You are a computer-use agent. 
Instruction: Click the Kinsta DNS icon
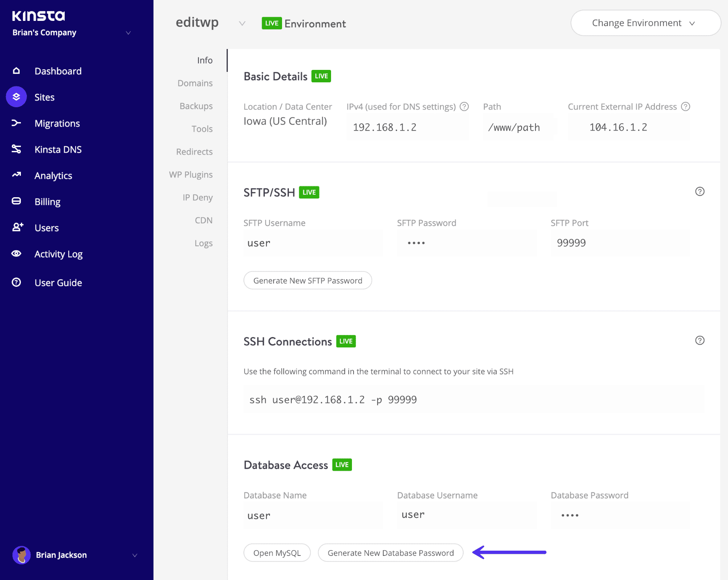(x=16, y=149)
